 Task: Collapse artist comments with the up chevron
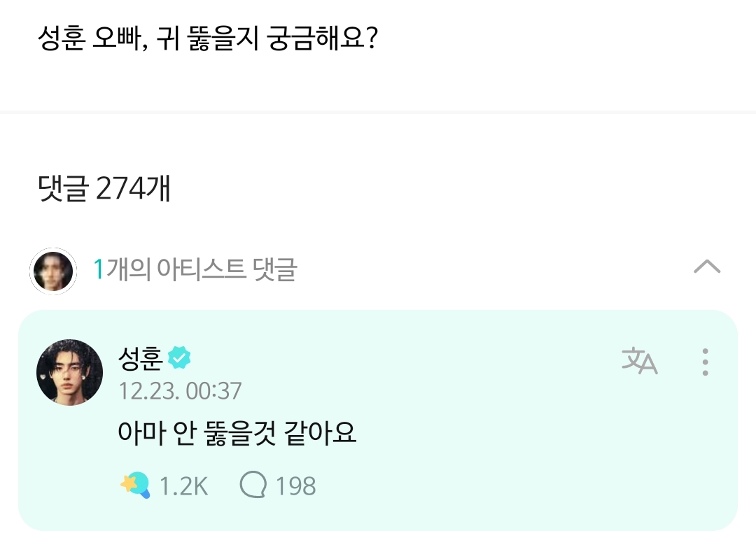pyautogui.click(x=706, y=267)
